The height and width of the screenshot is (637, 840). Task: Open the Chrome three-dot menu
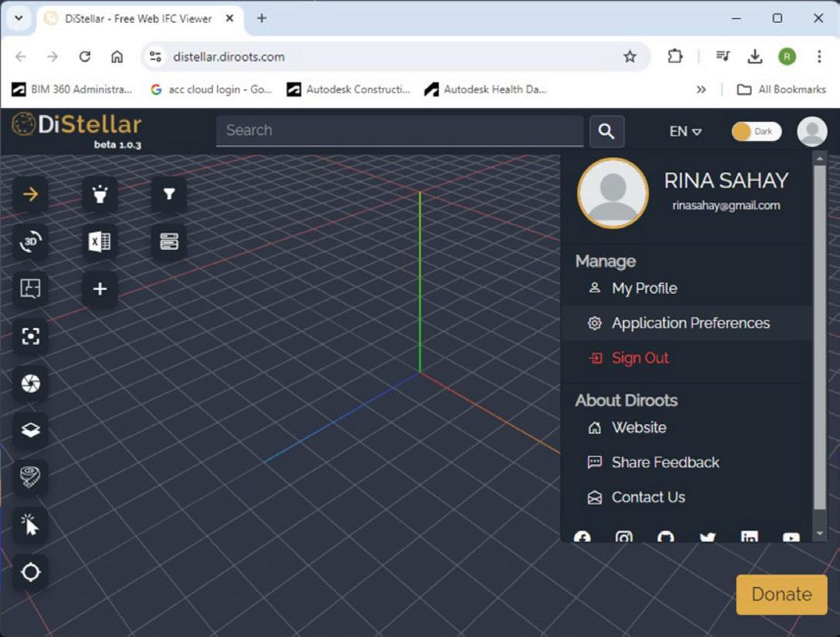tap(819, 57)
